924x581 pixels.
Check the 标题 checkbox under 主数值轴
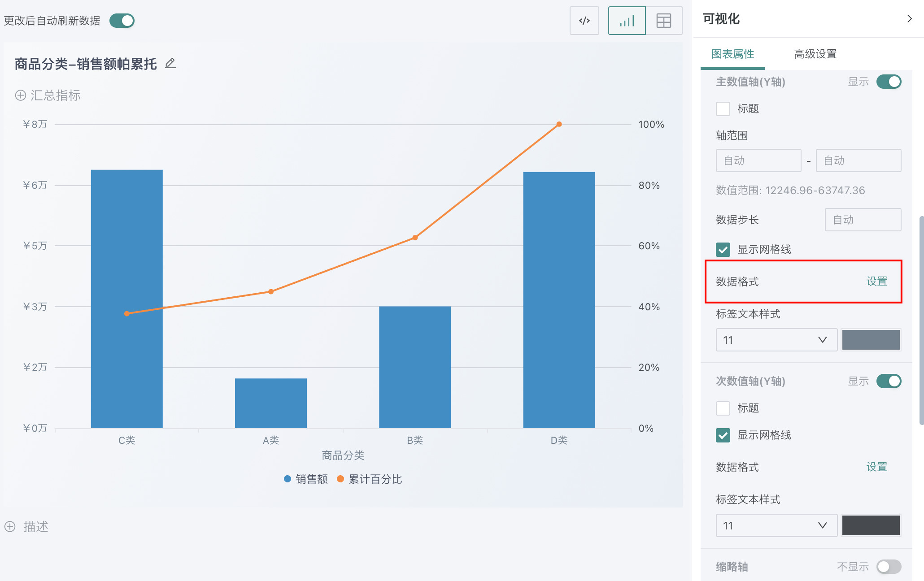pos(723,108)
